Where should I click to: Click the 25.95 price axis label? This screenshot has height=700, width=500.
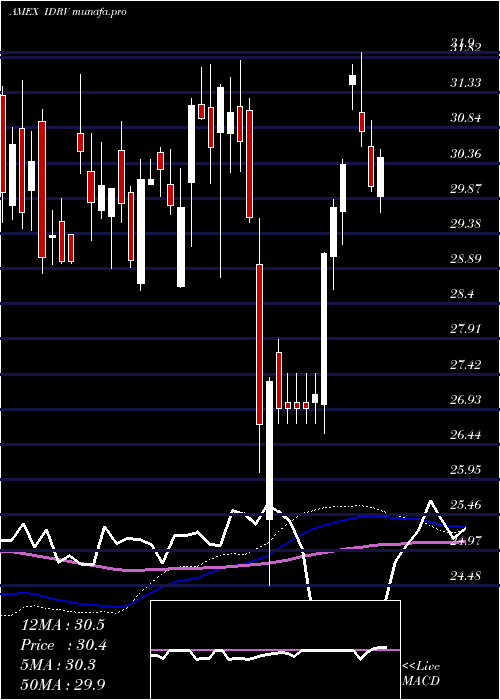tap(466, 470)
